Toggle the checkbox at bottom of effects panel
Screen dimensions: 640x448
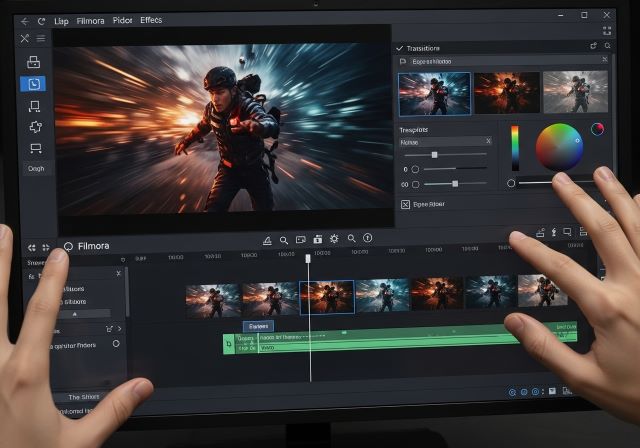[x=405, y=204]
